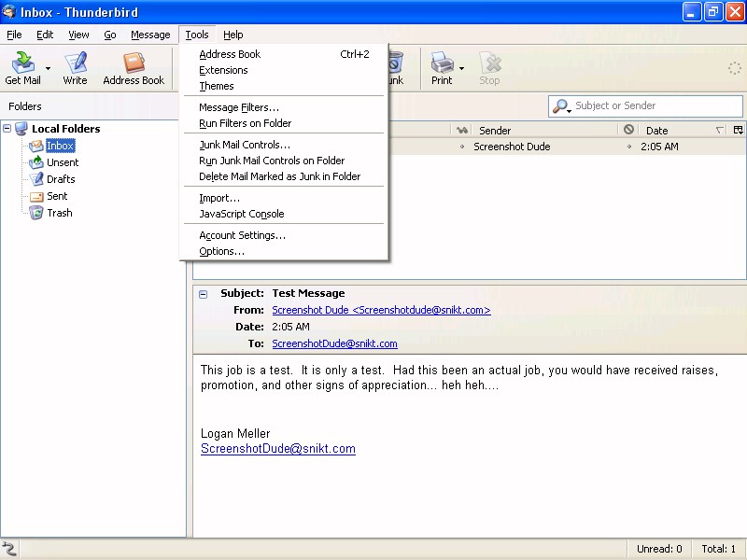747x560 pixels.
Task: Click the Get Mail toolbar icon
Action: (22, 67)
